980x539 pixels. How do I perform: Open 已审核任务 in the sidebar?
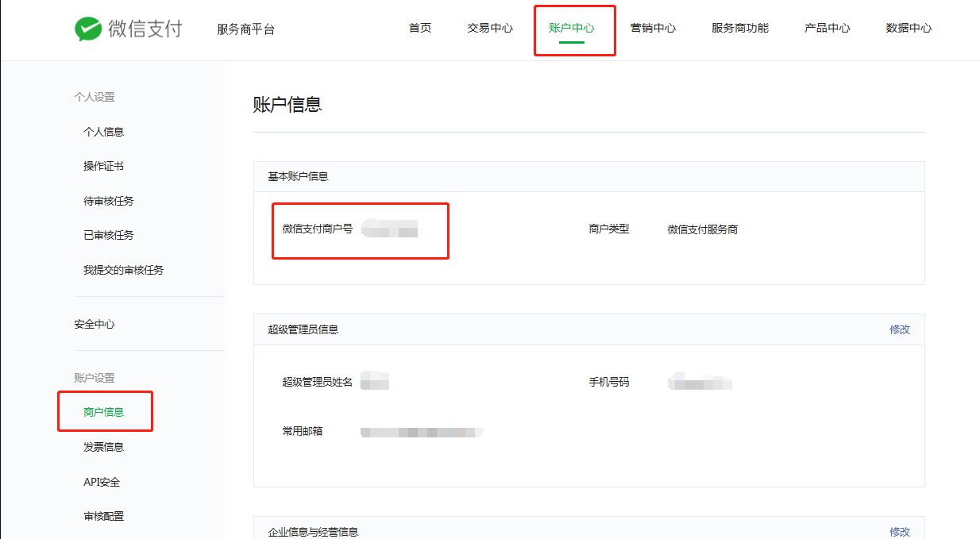pos(109,235)
